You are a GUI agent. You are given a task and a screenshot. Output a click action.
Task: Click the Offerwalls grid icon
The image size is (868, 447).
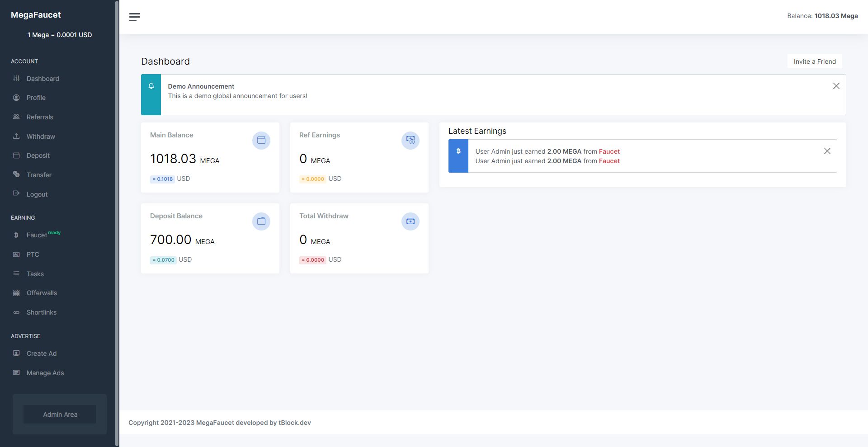pyautogui.click(x=16, y=293)
